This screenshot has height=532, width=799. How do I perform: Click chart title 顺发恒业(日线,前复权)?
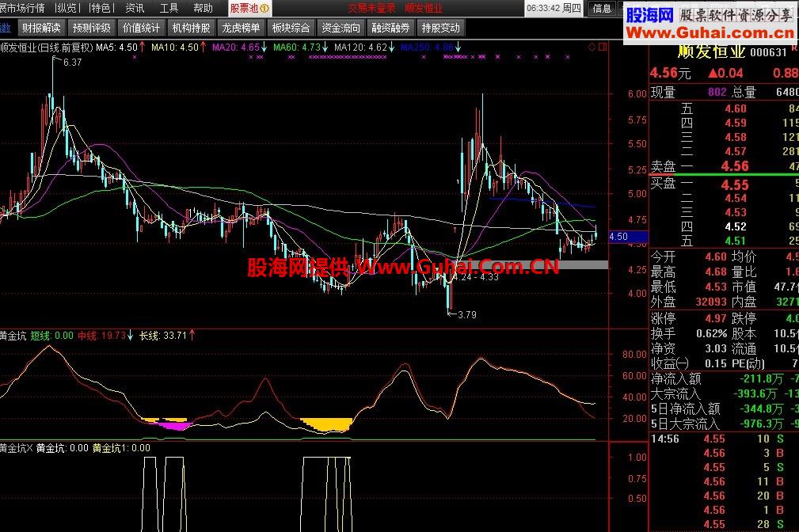click(x=47, y=47)
